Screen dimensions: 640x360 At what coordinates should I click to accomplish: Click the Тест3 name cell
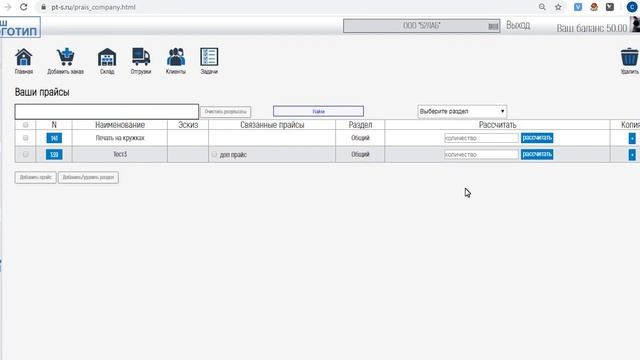tap(120, 154)
